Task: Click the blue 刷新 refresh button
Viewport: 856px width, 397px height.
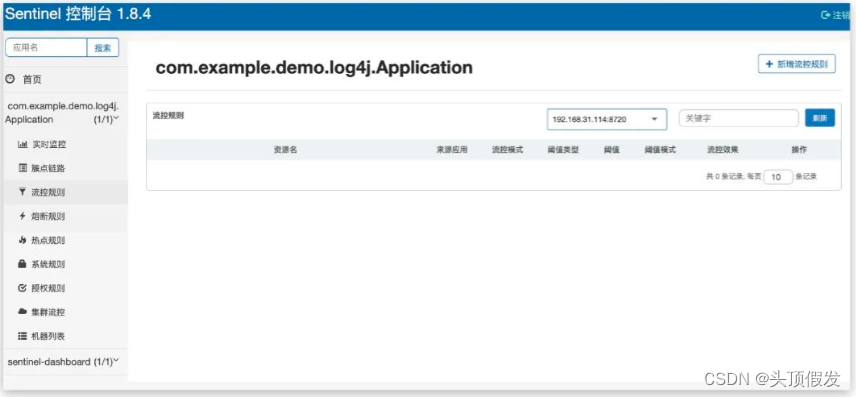Action: (820, 118)
